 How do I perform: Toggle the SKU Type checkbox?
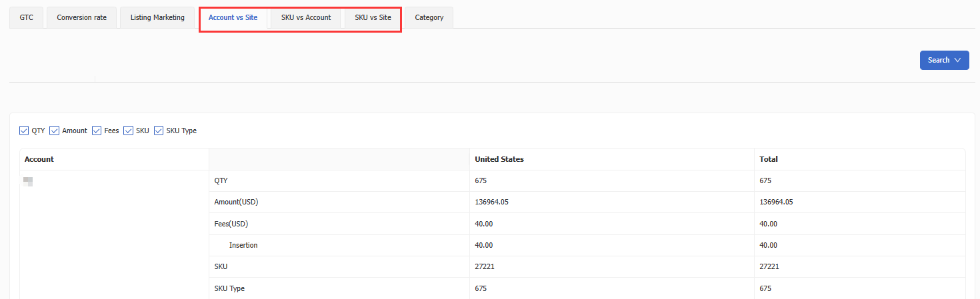(159, 131)
